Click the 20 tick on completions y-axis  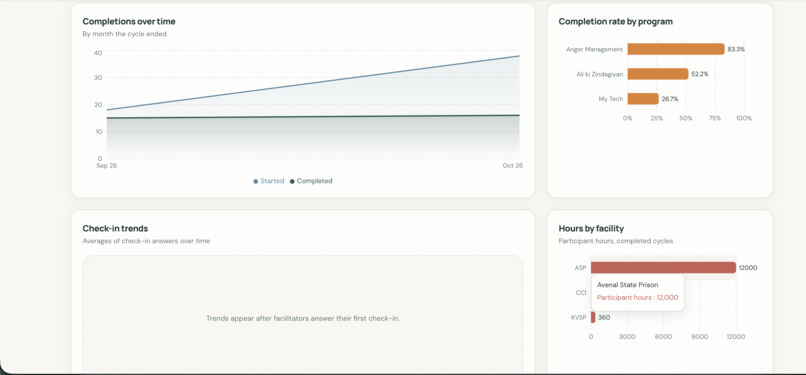(98, 105)
